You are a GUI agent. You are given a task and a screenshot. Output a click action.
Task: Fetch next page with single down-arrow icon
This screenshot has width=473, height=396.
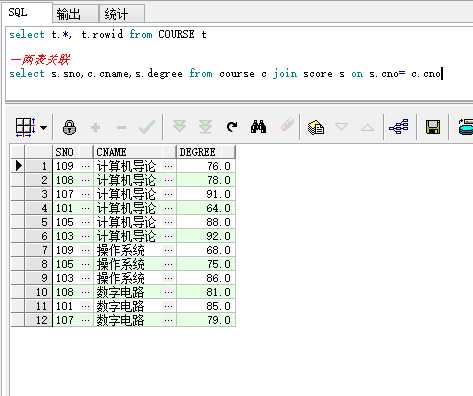(179, 127)
